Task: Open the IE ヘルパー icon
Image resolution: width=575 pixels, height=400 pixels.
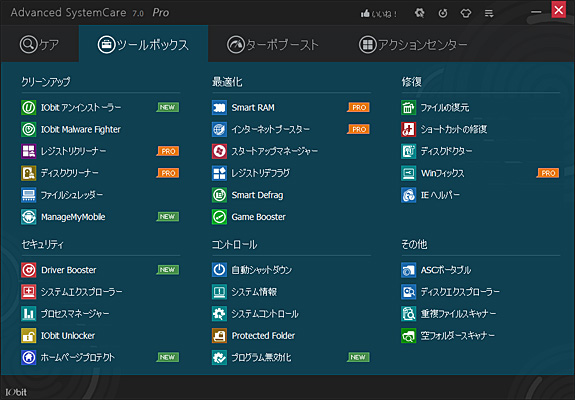Action: [409, 195]
